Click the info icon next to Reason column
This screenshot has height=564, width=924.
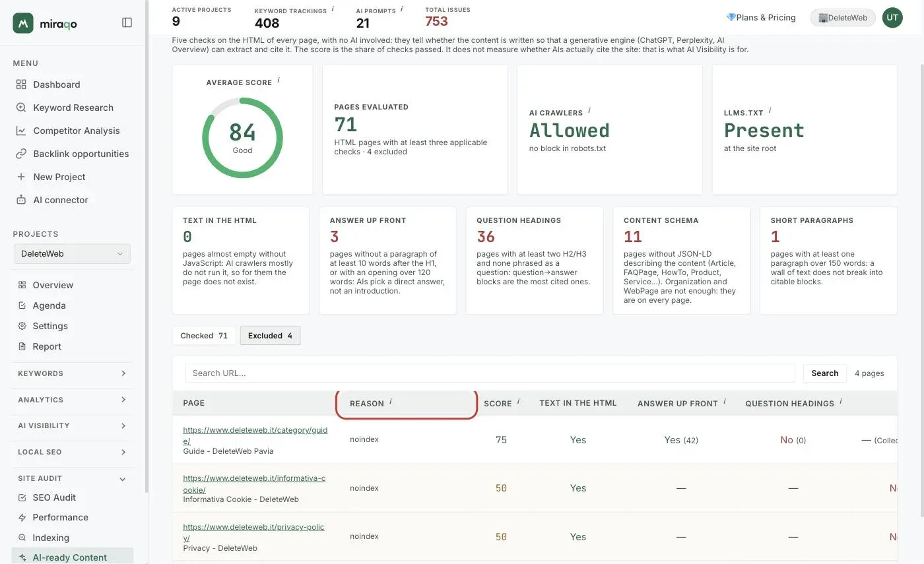(391, 402)
